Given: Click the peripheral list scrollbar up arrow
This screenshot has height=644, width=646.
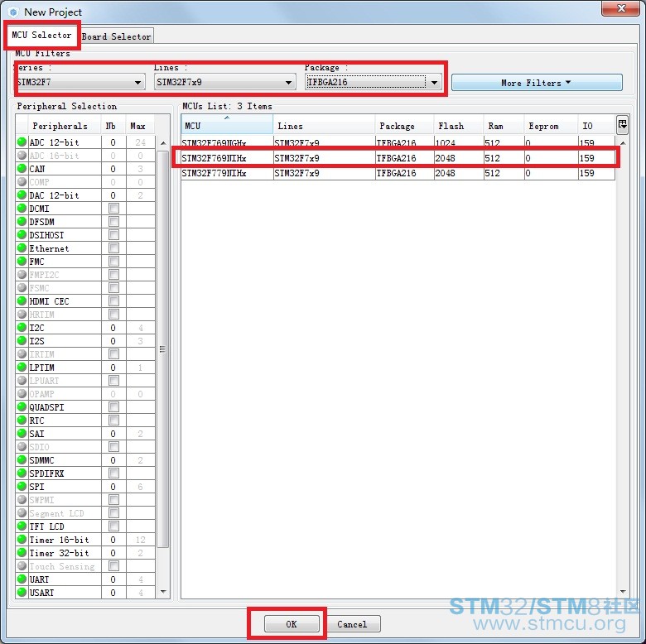Looking at the screenshot, I should 163,143.
